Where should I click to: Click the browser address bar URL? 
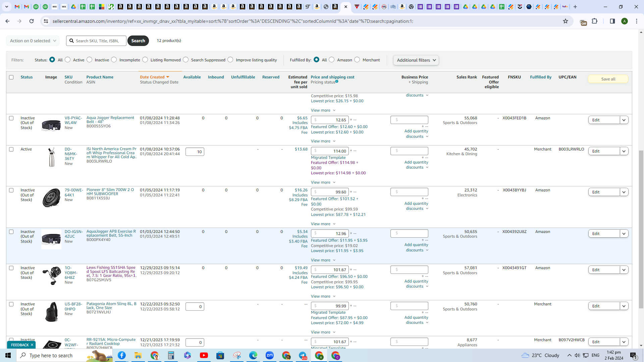233,21
